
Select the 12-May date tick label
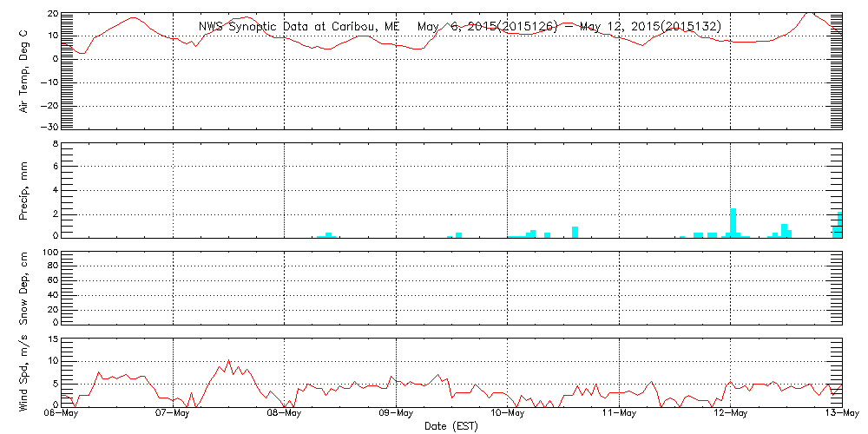pos(729,414)
